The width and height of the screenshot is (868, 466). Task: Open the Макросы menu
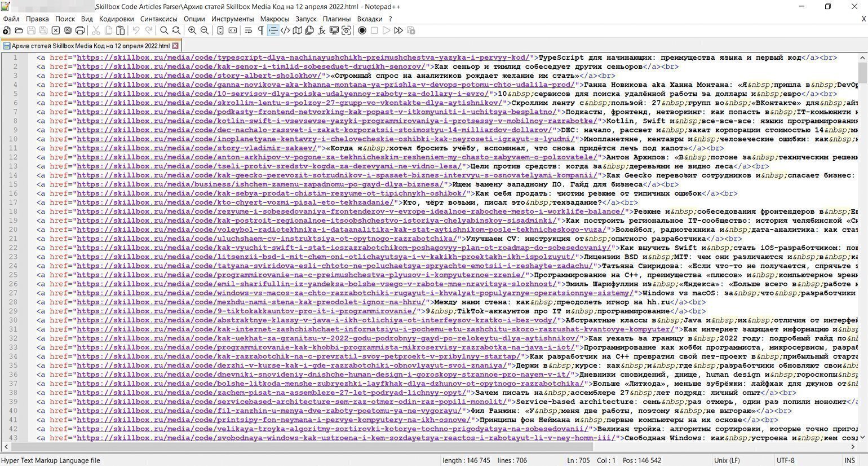(x=275, y=19)
